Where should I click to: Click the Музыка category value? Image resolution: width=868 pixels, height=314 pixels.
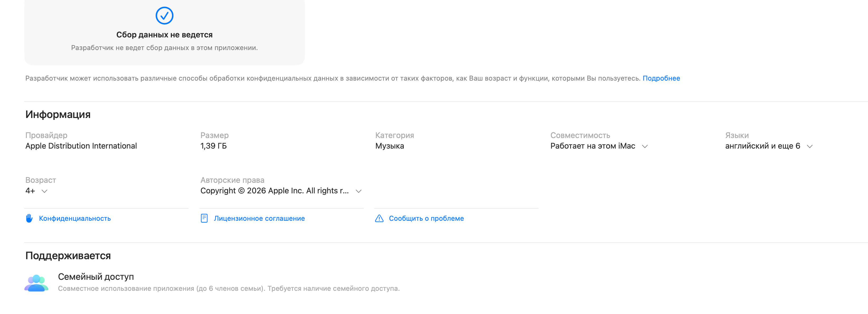(x=389, y=146)
